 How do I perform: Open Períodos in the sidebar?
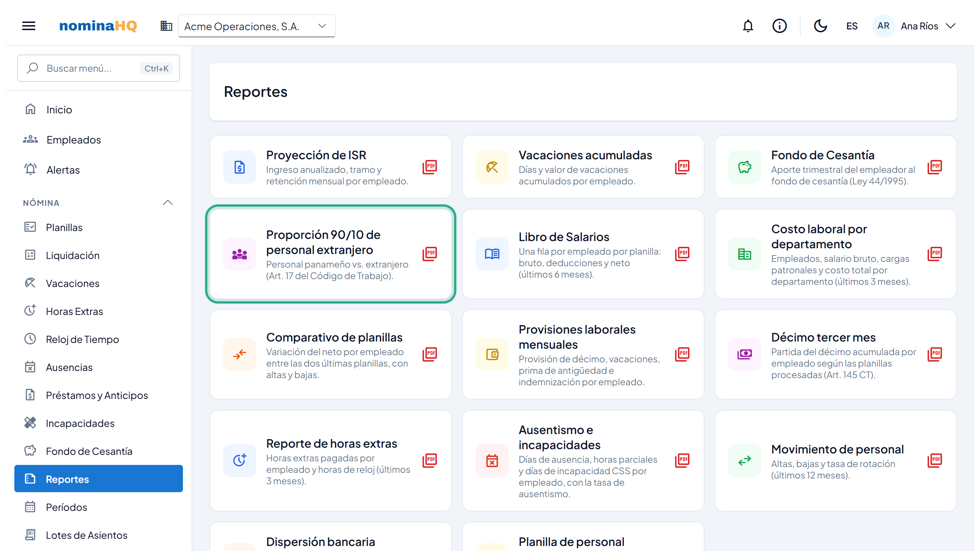pos(99,507)
